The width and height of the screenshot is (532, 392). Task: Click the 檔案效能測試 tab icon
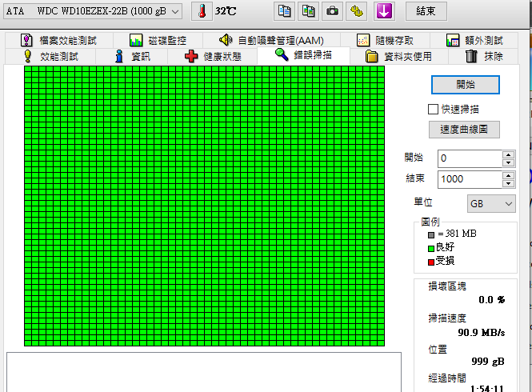tap(26, 40)
